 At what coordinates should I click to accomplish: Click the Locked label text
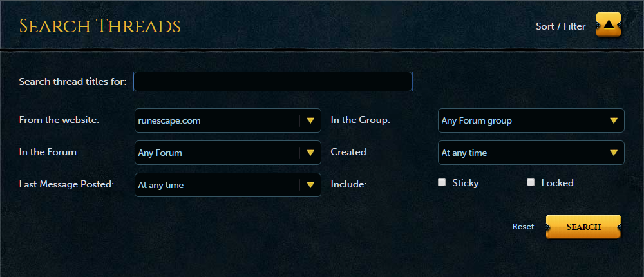[x=557, y=183]
